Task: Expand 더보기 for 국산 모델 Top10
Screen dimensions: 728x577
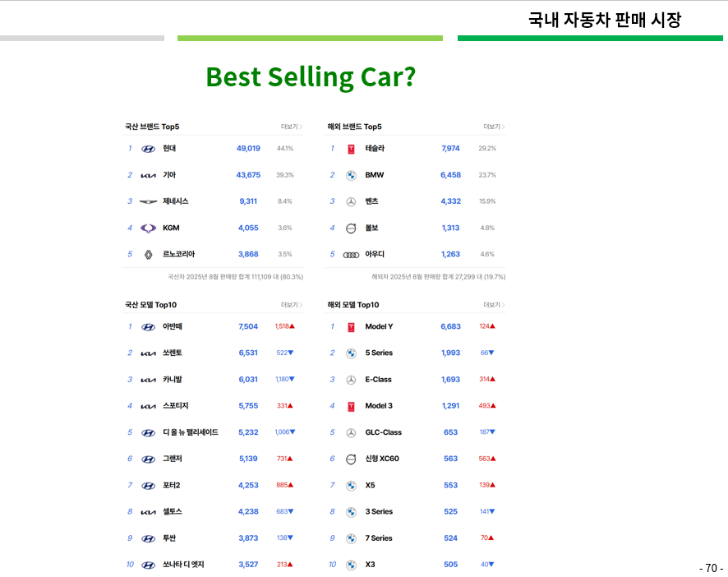Action: pos(288,304)
